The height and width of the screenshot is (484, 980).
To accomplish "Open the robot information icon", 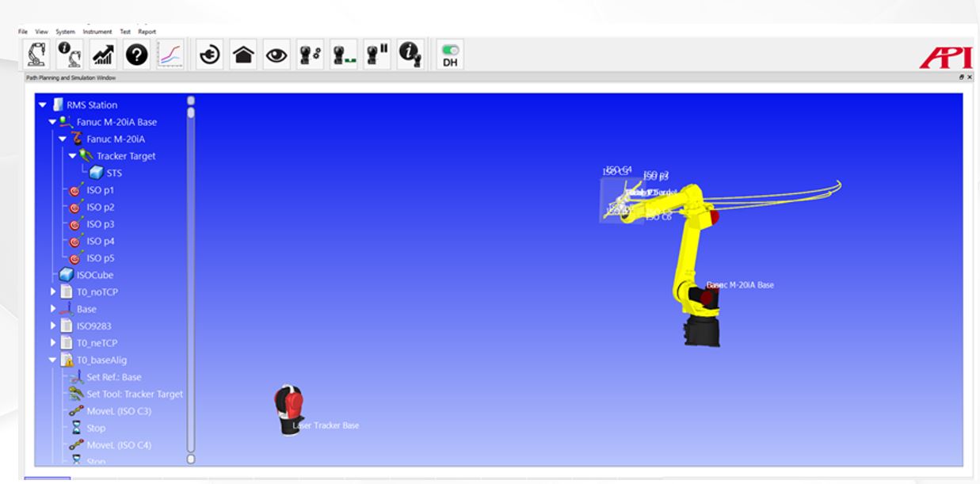I will [x=70, y=54].
